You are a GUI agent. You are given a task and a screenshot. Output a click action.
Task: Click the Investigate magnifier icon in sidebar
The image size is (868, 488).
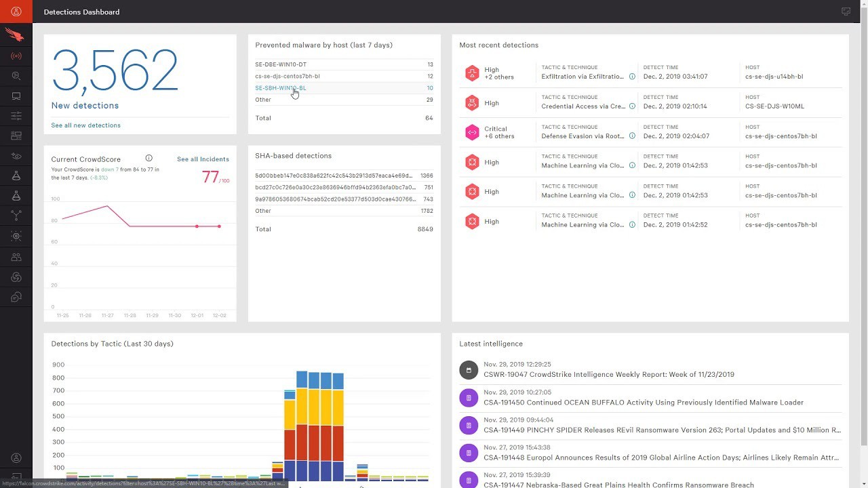[x=16, y=76]
